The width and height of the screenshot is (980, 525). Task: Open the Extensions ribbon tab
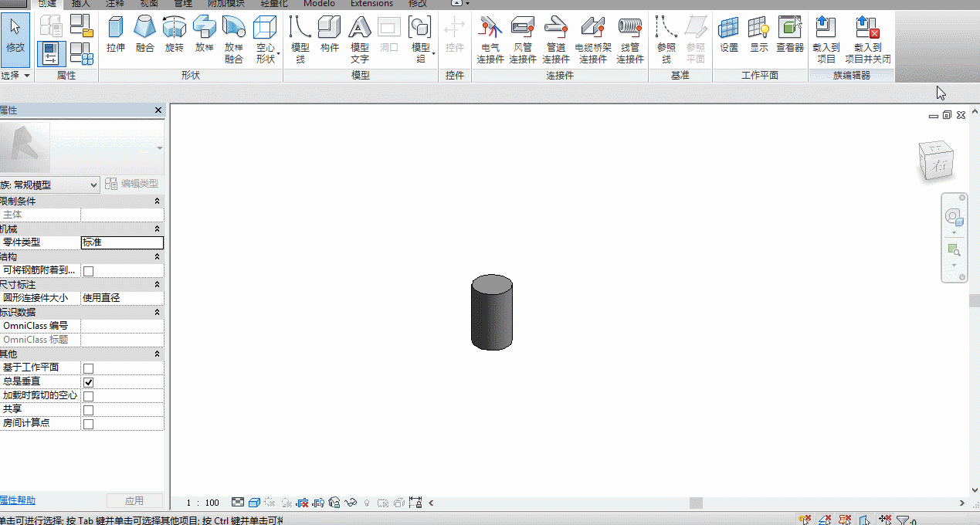[371, 4]
